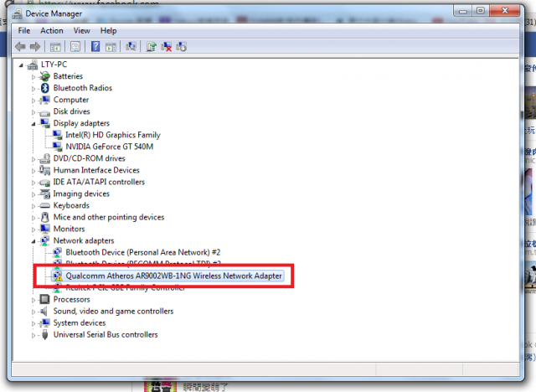Click the Processors category icon
This screenshot has height=392, width=536.
(x=44, y=299)
